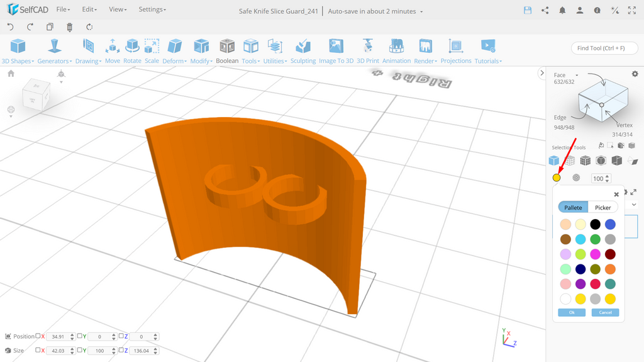This screenshot has height=362, width=644.
Task: Open Image To 3D tool
Action: click(x=336, y=52)
